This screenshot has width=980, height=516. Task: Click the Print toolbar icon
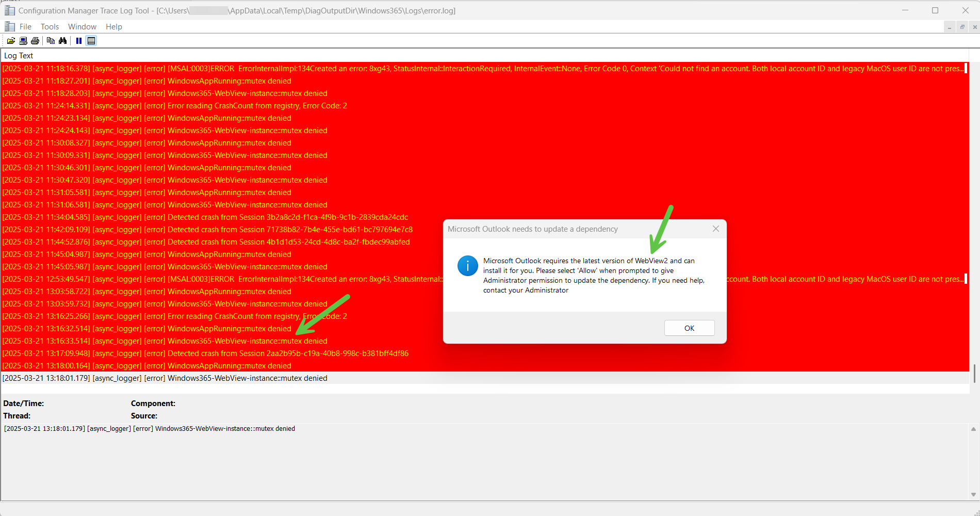(35, 41)
